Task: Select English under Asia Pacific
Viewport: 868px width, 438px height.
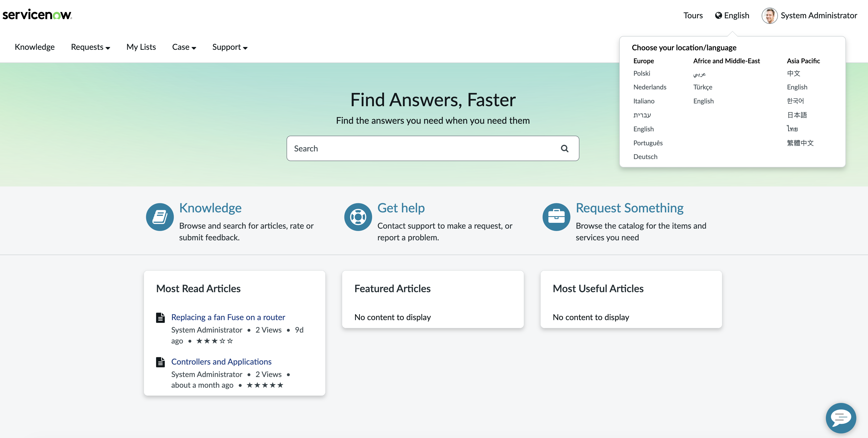Action: [797, 87]
